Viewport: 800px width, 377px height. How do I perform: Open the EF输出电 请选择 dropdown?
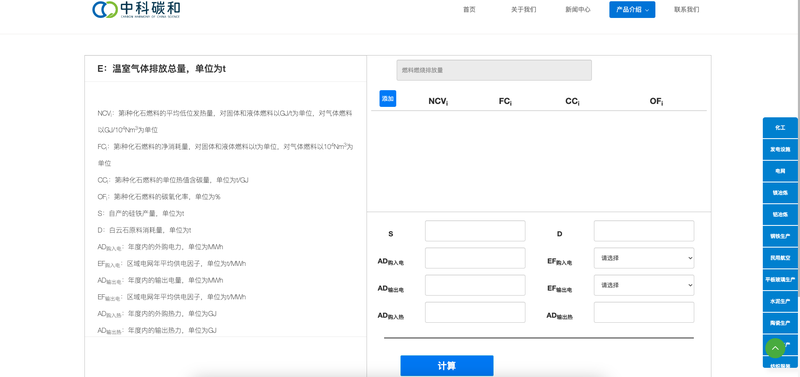coord(644,285)
